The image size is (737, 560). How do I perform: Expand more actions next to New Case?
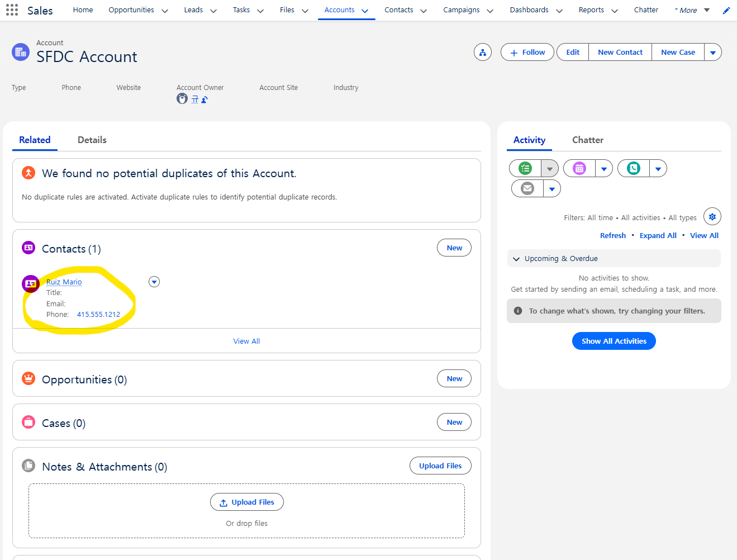712,53
